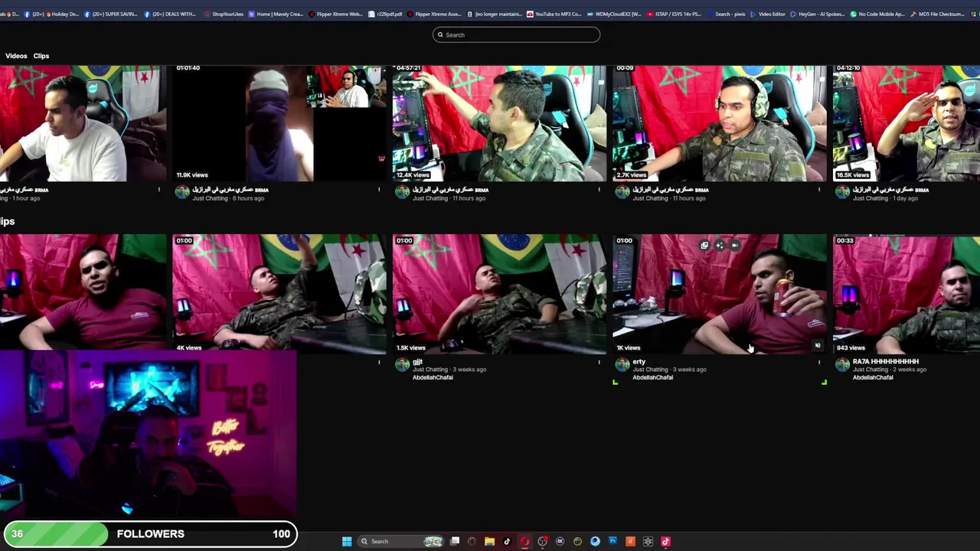The height and width of the screenshot is (551, 980).
Task: Click the camera icon on erty clip
Action: (735, 246)
